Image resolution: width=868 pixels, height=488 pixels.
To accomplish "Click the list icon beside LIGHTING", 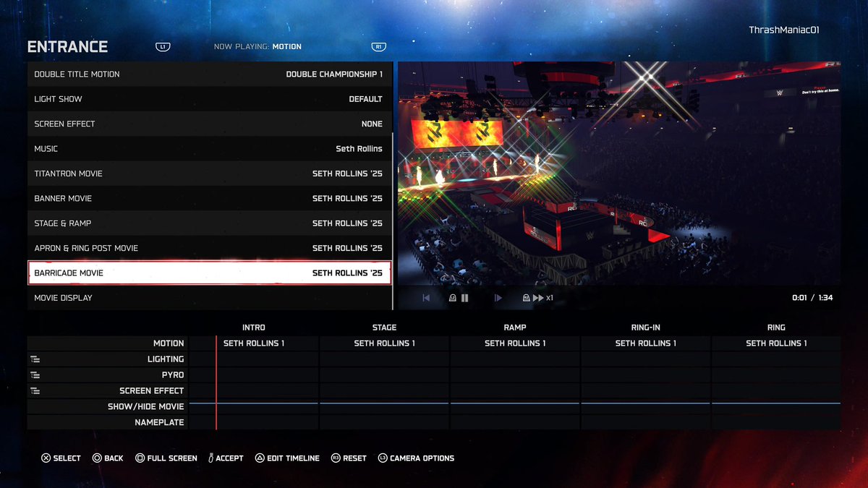I will pyautogui.click(x=35, y=359).
